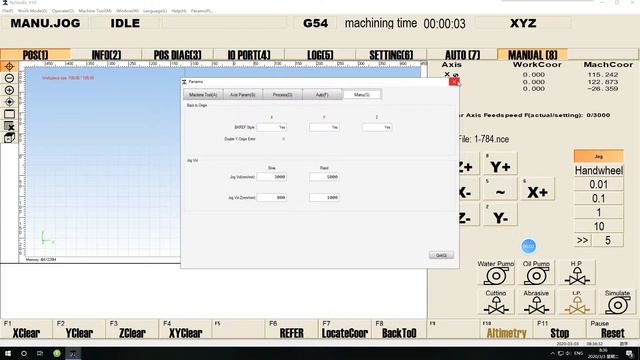Jog the X+ axis button

538,189
